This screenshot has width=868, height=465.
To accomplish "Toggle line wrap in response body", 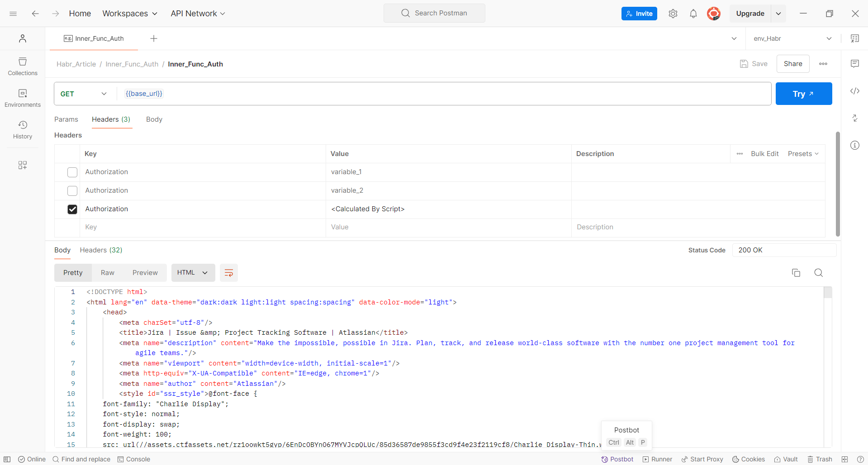I will [229, 273].
